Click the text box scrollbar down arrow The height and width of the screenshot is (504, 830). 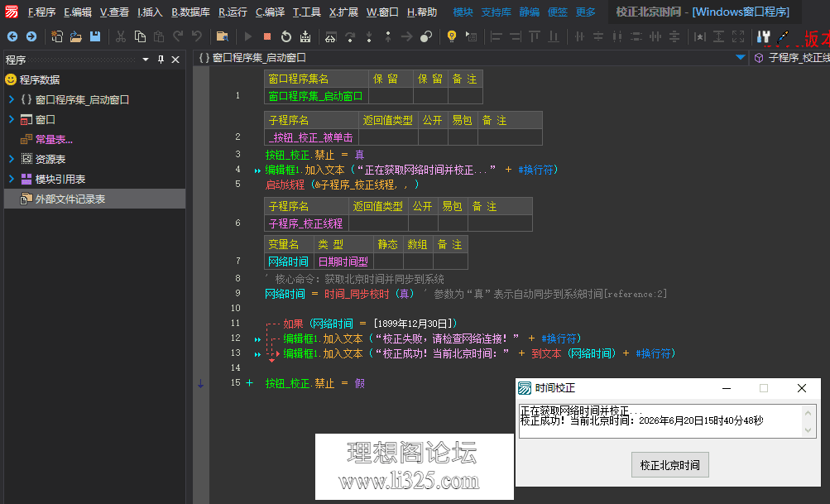pos(808,430)
